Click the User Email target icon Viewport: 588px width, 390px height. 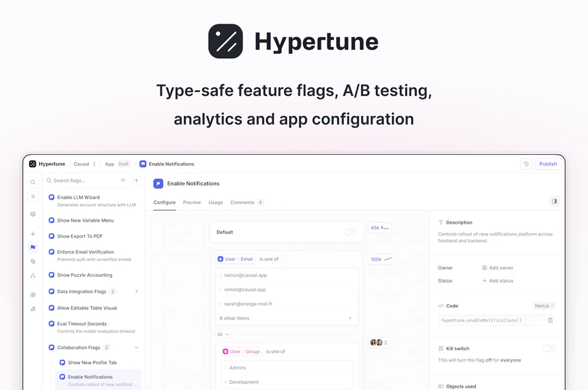pyautogui.click(x=220, y=259)
